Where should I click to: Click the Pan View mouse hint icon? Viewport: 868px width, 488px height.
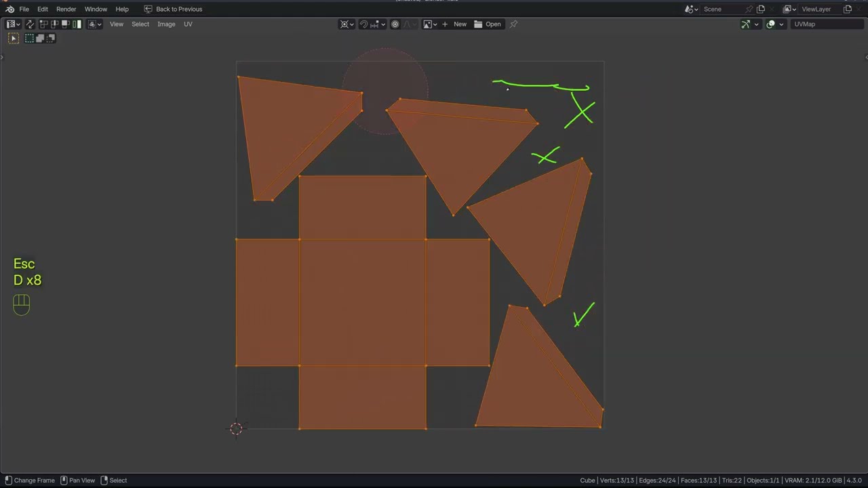64,480
